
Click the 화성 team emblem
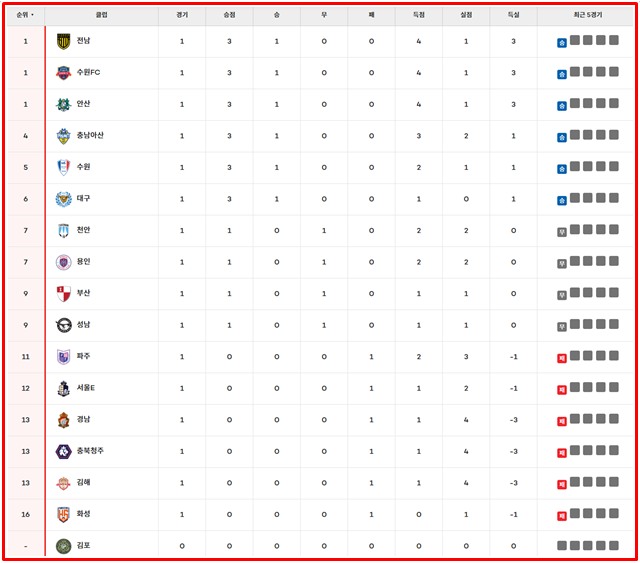coord(64,515)
